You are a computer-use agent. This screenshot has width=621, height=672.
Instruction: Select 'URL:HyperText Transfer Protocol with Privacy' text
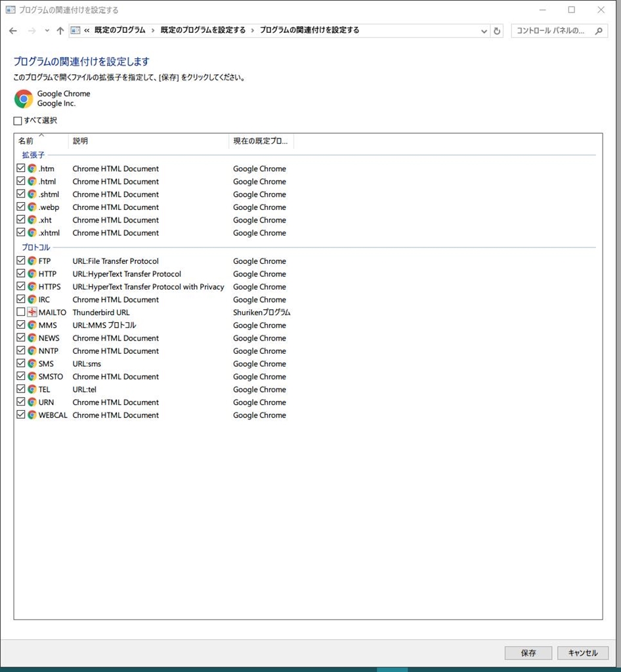click(x=148, y=287)
